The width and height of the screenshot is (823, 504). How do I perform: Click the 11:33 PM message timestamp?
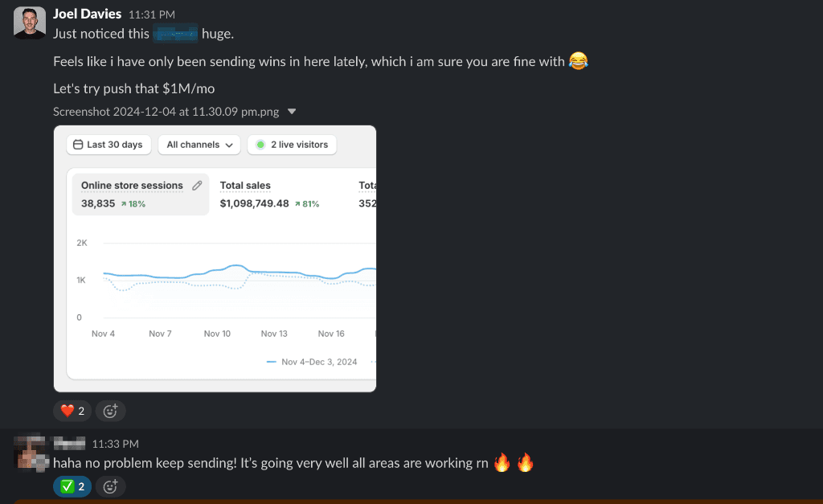[116, 444]
